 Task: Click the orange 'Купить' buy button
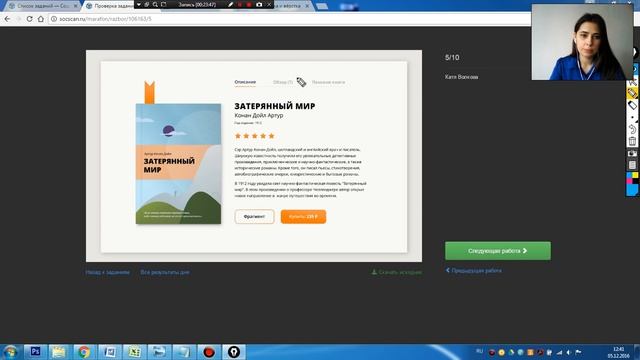[x=303, y=216]
